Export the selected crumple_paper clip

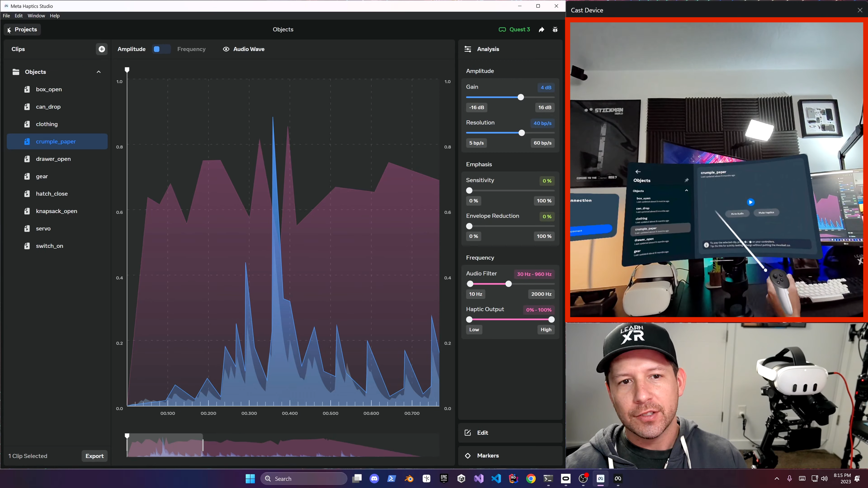[x=94, y=456]
